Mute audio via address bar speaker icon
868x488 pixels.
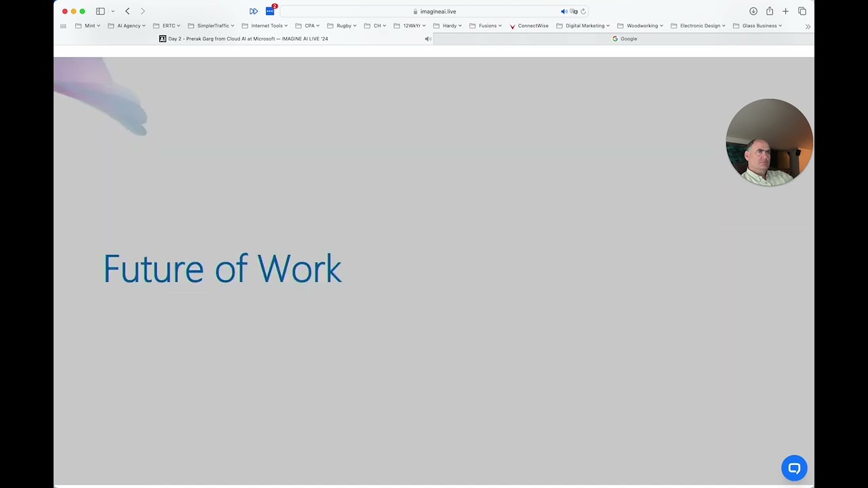tap(564, 12)
